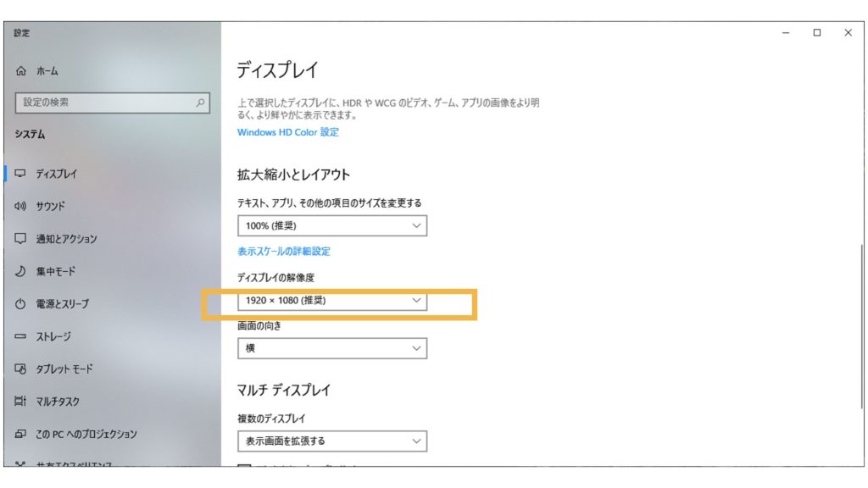Open ストレージ via its drive icon
Image resolution: width=868 pixels, height=488 pixels.
point(21,336)
